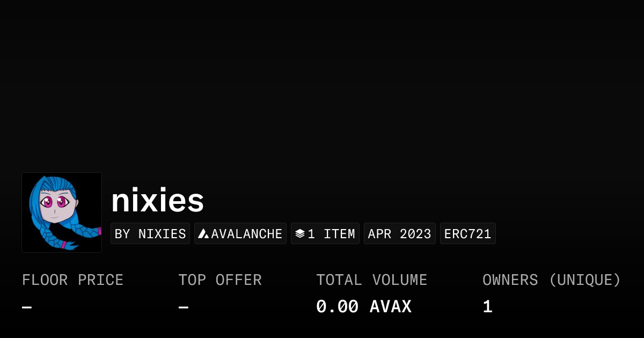
Task: Click the 1 ITEM count text
Action: (x=331, y=234)
